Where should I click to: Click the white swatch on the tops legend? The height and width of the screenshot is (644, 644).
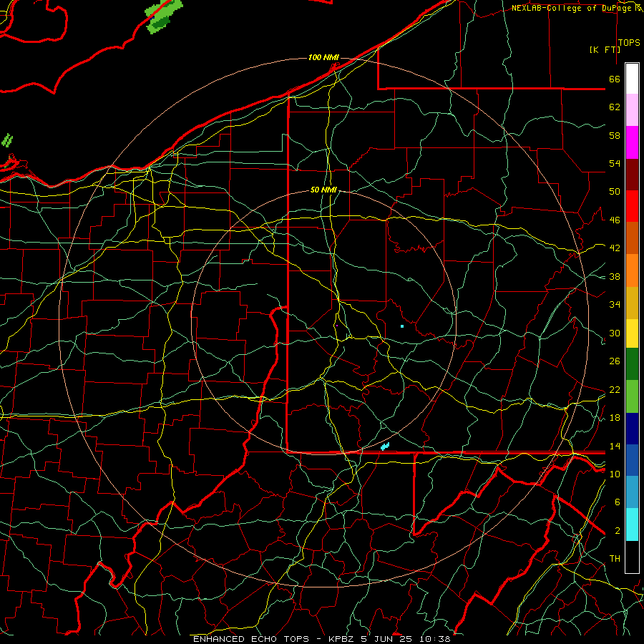click(x=632, y=79)
